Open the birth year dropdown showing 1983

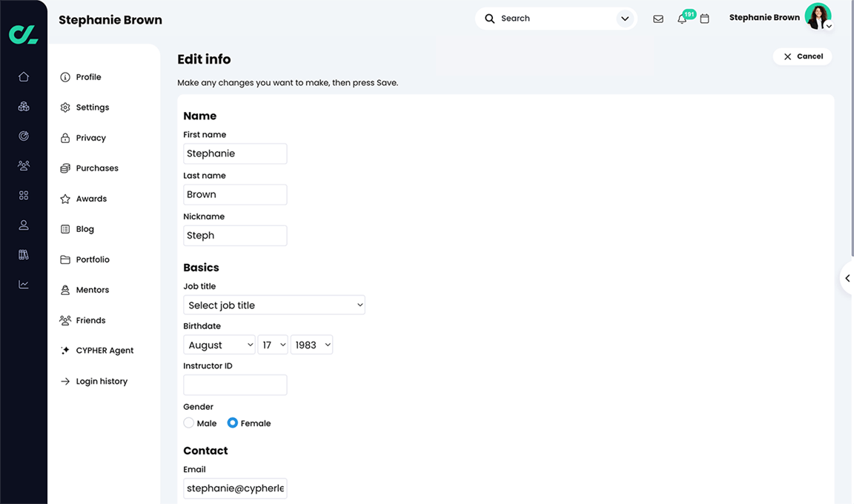(x=311, y=345)
